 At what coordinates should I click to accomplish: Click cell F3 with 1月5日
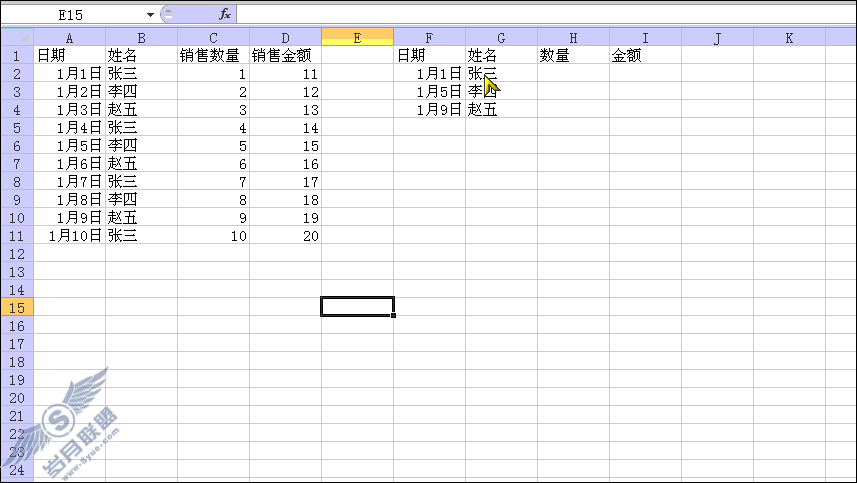430,91
